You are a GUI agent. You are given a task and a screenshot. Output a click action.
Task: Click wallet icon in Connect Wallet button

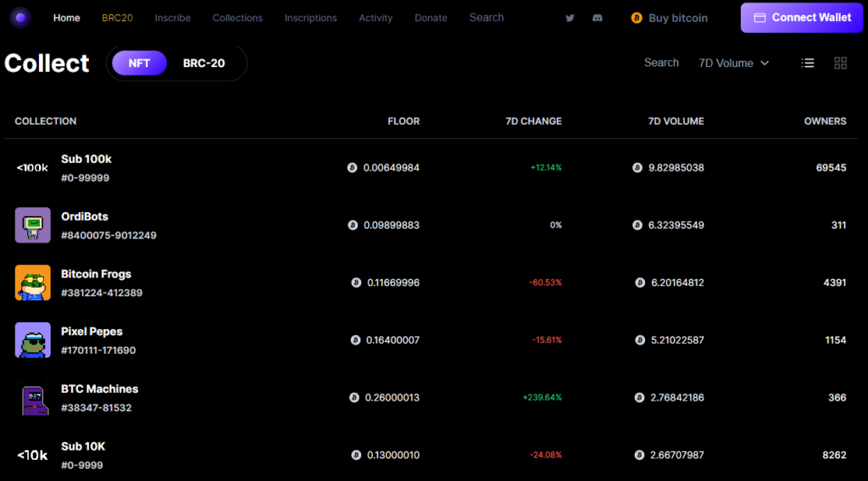pyautogui.click(x=760, y=18)
